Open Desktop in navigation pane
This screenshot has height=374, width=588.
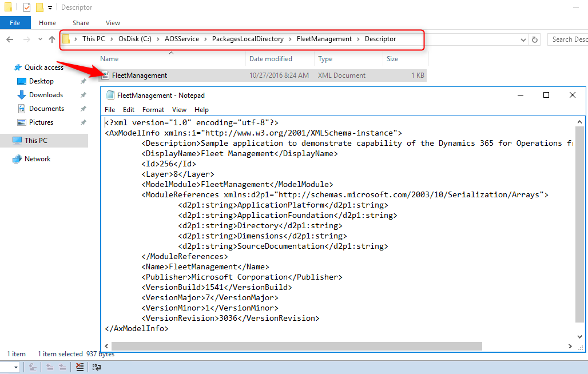(x=41, y=81)
